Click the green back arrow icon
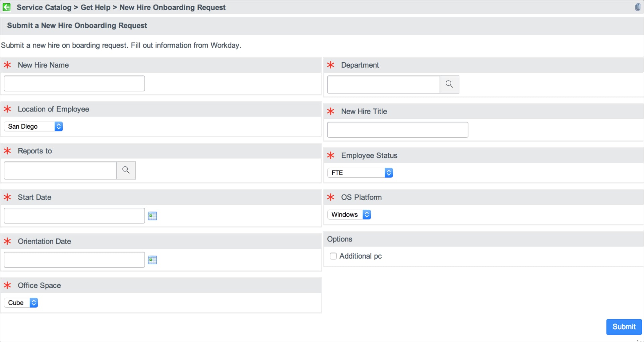Image resolution: width=644 pixels, height=342 pixels. click(x=7, y=7)
